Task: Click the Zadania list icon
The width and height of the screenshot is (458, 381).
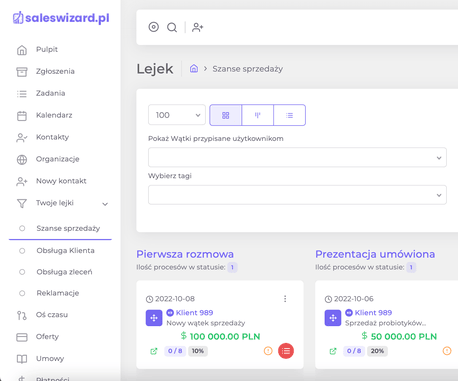Action: pyautogui.click(x=22, y=94)
